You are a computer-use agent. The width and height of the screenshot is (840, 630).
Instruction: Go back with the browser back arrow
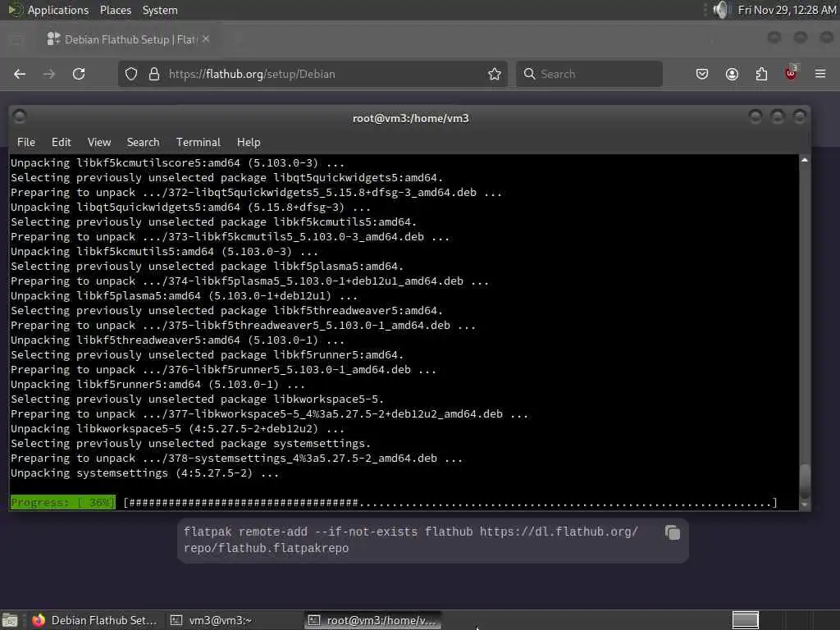20,74
